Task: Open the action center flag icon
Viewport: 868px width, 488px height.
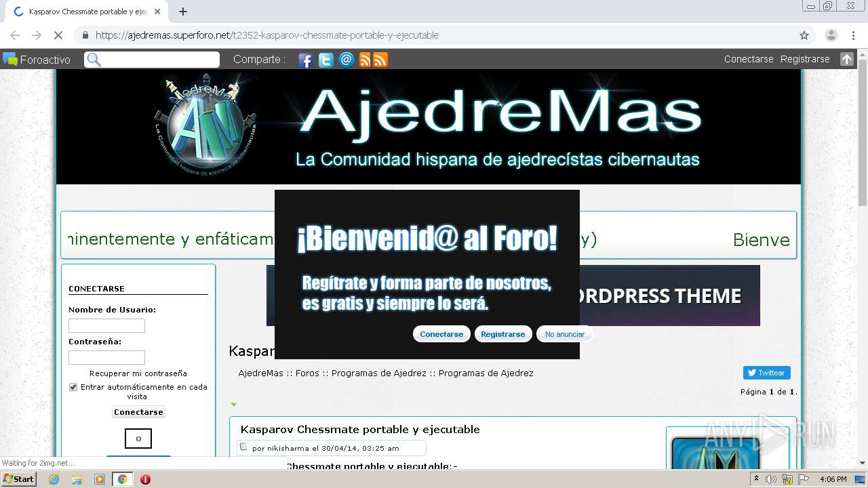Action: (x=803, y=479)
